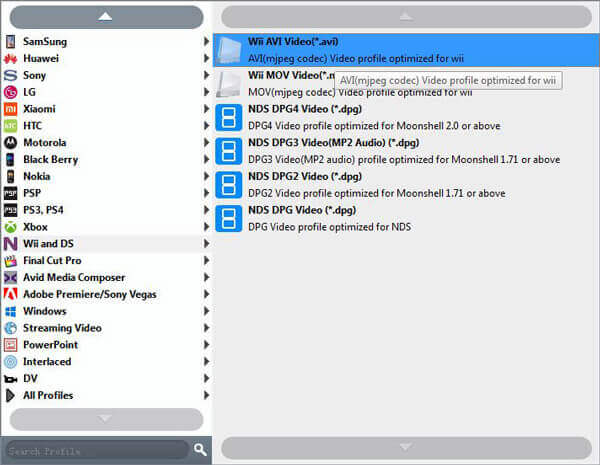Image resolution: width=600 pixels, height=465 pixels.
Task: Click the Streaming Video globe icon
Action: [x=10, y=328]
